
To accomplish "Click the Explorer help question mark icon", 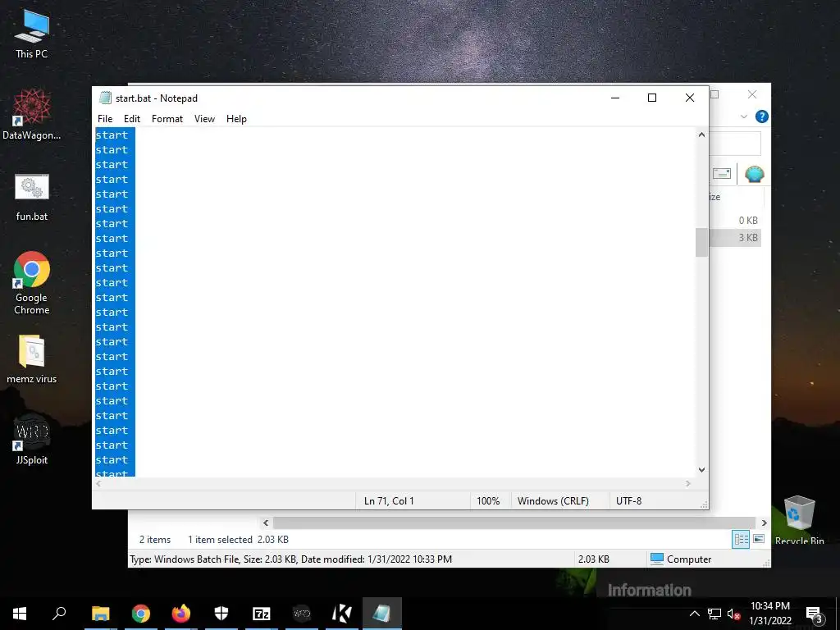I will [x=762, y=116].
